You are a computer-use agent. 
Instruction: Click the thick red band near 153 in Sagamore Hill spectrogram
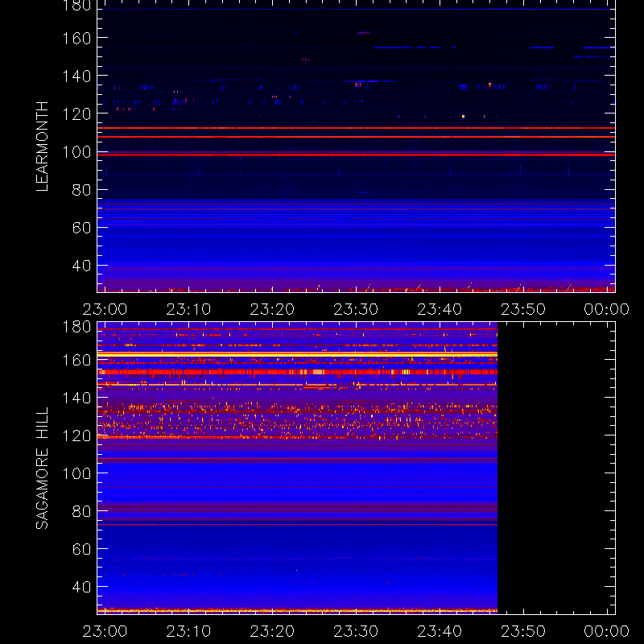297,372
